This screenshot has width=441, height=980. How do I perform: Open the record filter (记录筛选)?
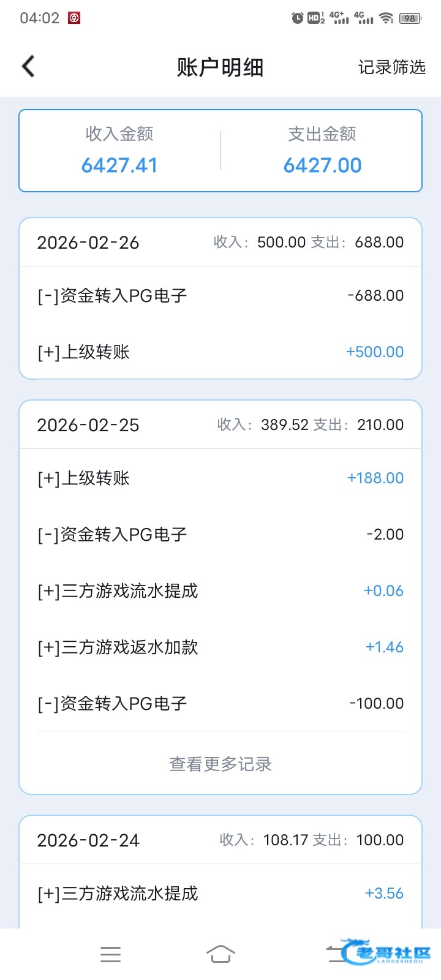pyautogui.click(x=391, y=67)
